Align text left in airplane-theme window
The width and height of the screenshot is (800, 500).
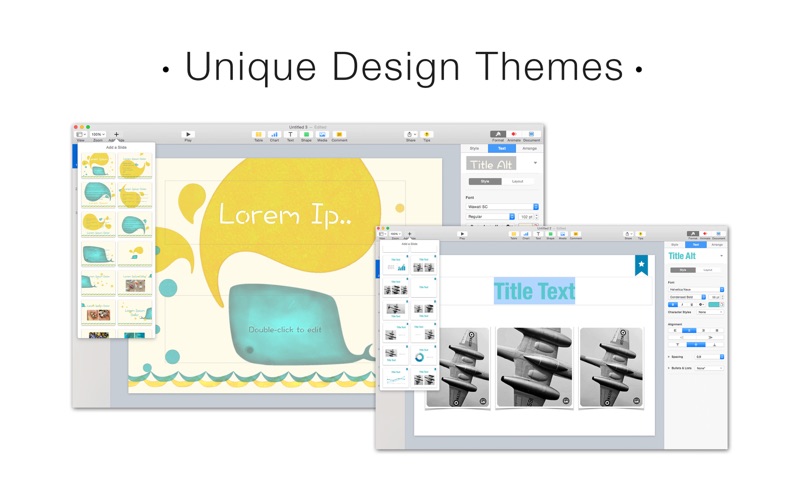(x=675, y=331)
